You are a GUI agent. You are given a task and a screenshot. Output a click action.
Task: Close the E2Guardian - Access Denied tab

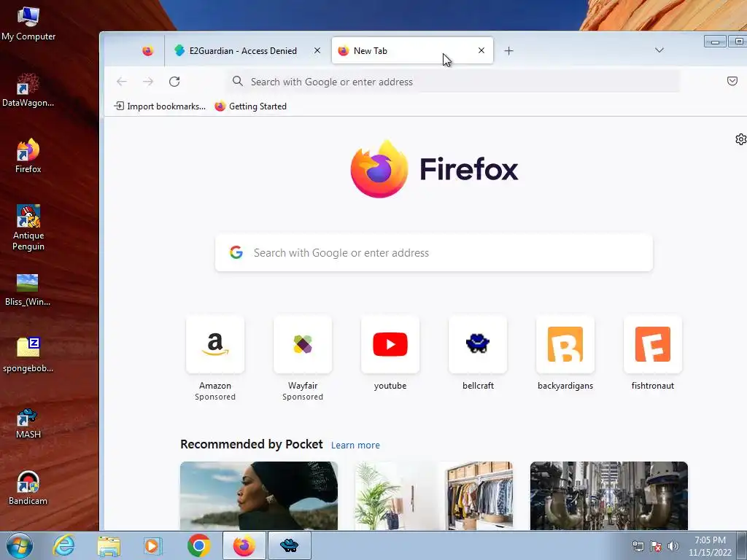pyautogui.click(x=317, y=50)
